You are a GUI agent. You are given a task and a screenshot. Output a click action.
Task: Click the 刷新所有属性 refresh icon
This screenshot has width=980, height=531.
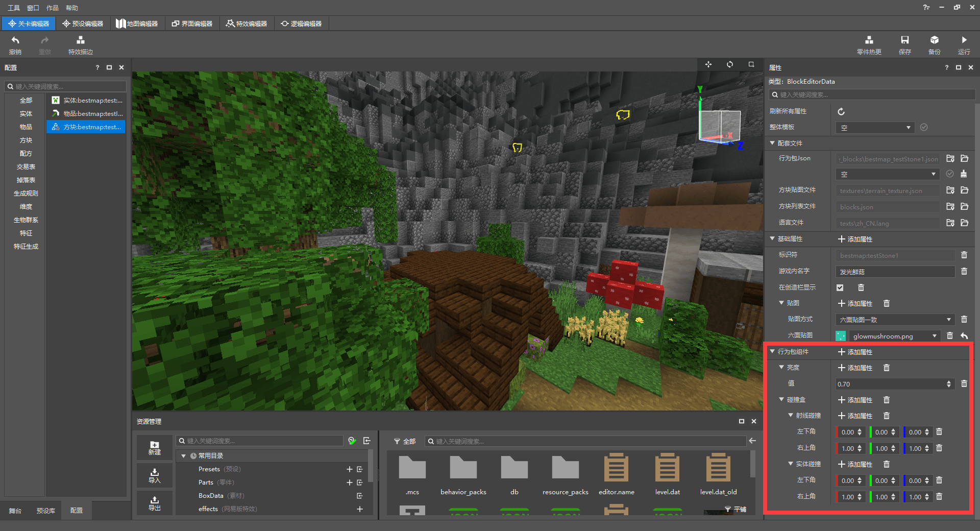pos(841,111)
